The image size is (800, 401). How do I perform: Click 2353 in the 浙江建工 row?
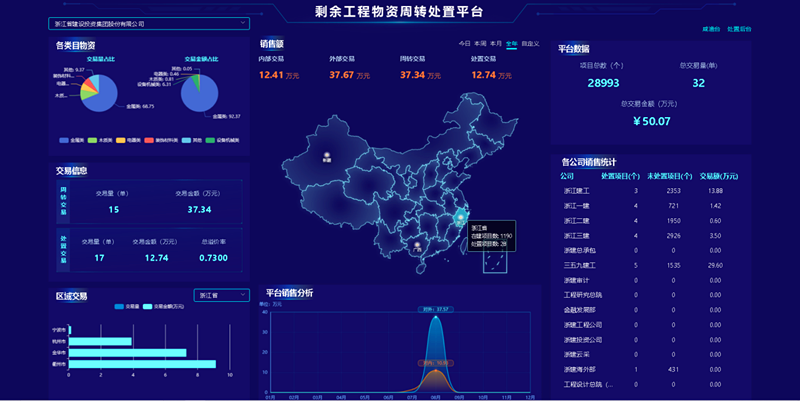673,191
